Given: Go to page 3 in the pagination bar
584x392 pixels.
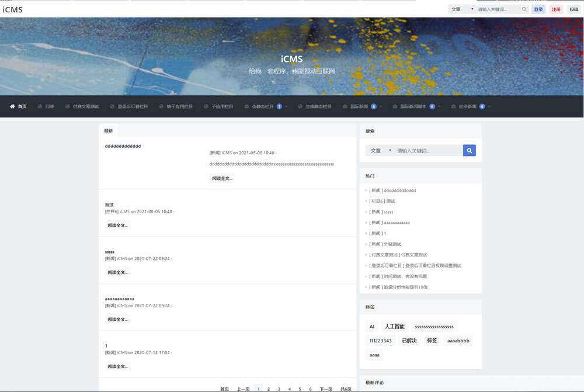Looking at the screenshot, I should pyautogui.click(x=279, y=388).
